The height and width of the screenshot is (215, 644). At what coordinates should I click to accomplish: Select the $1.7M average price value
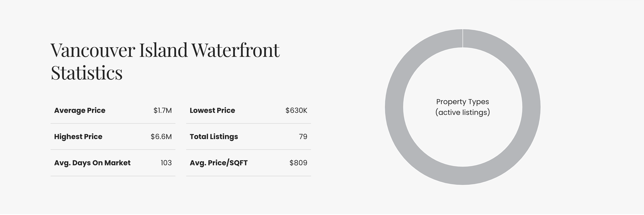(162, 110)
